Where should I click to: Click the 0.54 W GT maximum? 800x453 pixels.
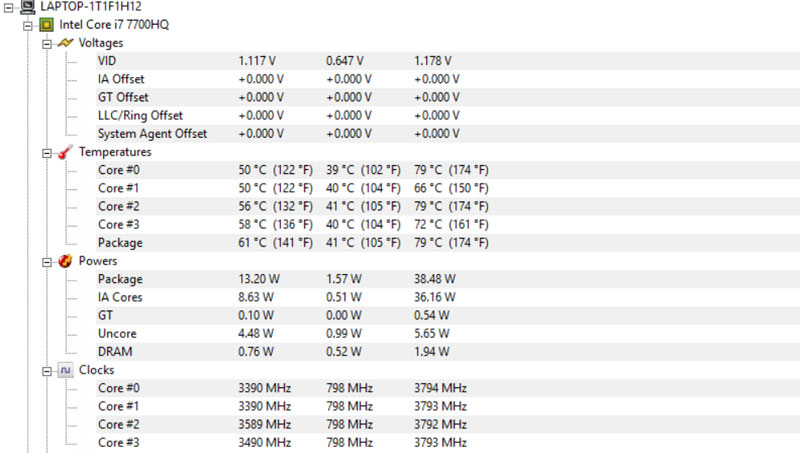pyautogui.click(x=432, y=316)
